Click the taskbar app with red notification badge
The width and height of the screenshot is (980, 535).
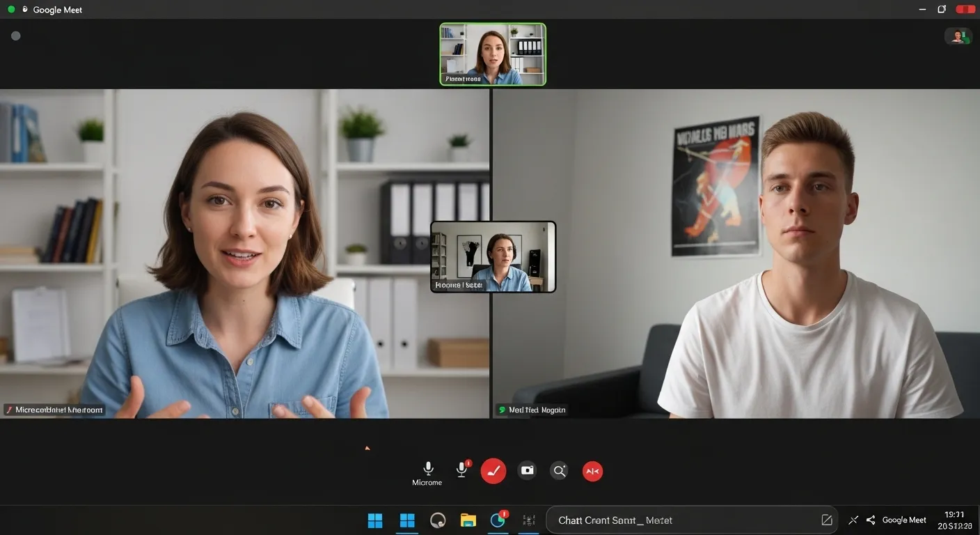pos(498,520)
